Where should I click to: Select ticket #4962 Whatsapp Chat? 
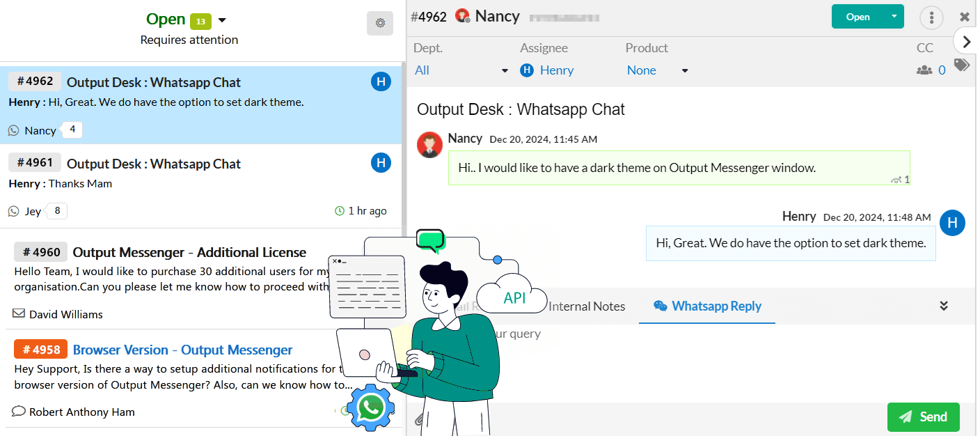pyautogui.click(x=201, y=105)
